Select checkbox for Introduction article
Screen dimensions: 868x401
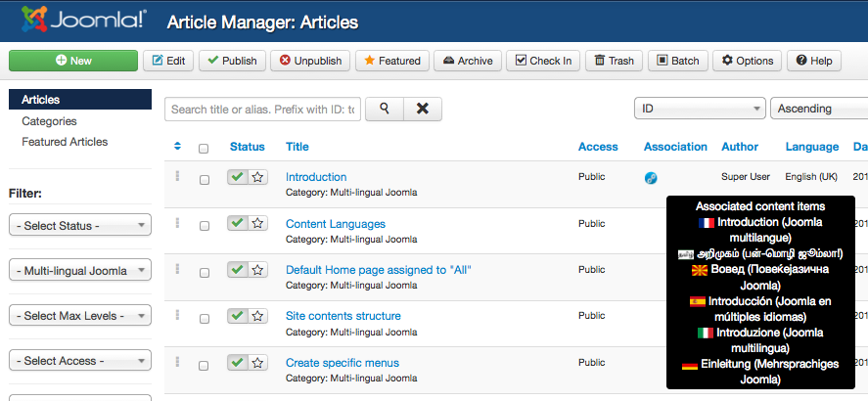(x=204, y=180)
